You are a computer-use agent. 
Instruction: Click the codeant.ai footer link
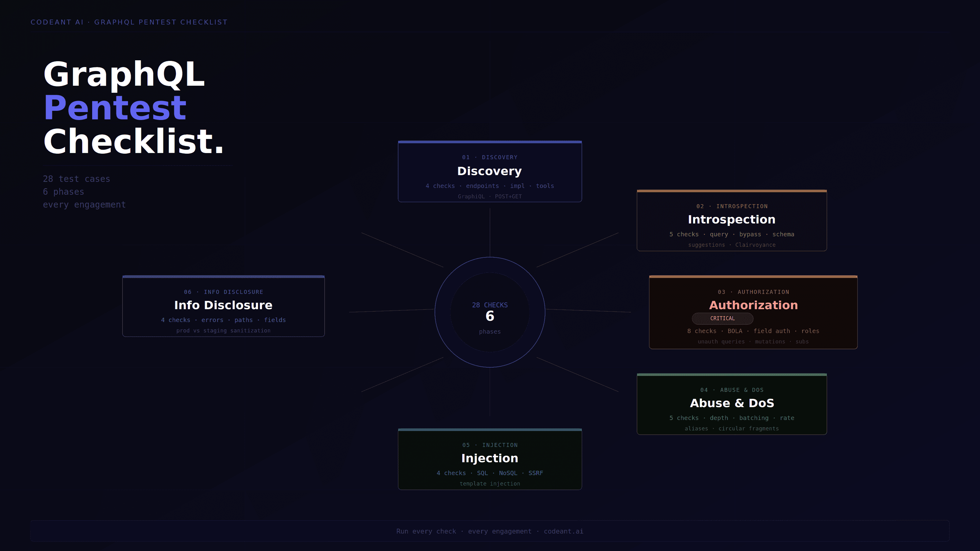click(x=563, y=531)
